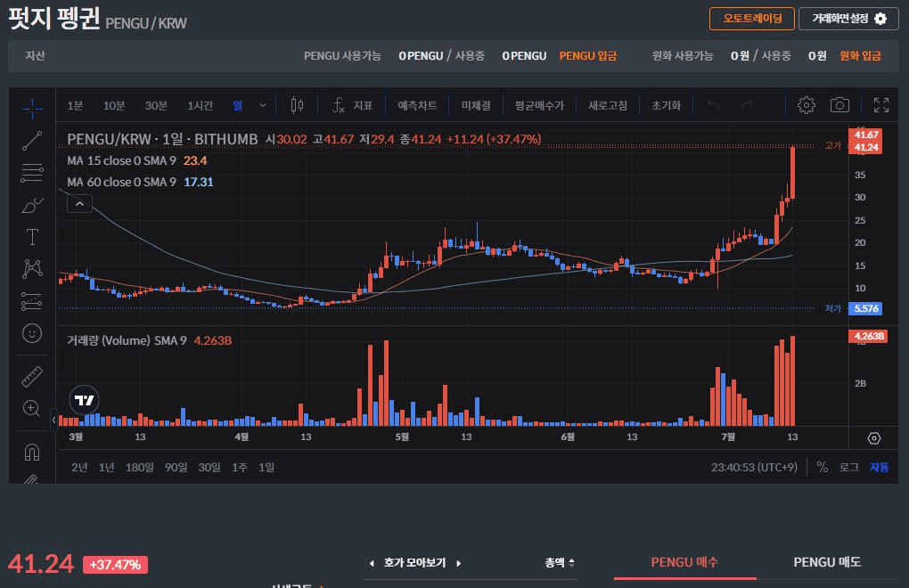Click MA 15 indicator legend

[x=137, y=160]
